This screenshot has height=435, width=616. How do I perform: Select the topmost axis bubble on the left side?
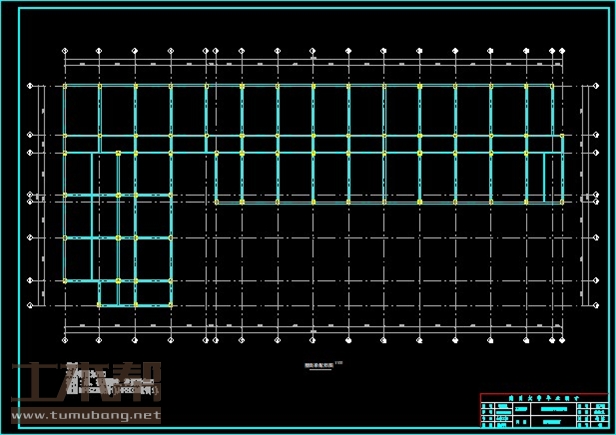pos(30,87)
